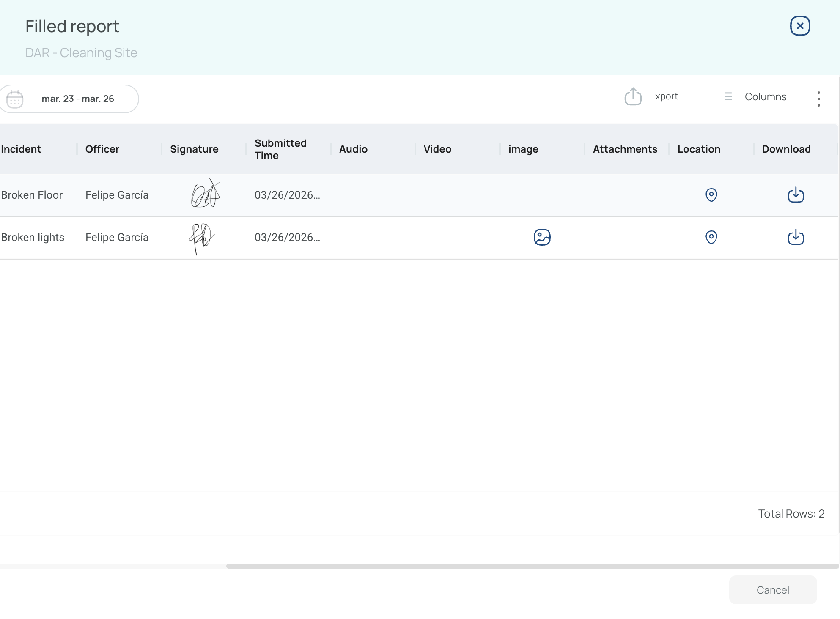Click the Cancel button

pyautogui.click(x=772, y=590)
